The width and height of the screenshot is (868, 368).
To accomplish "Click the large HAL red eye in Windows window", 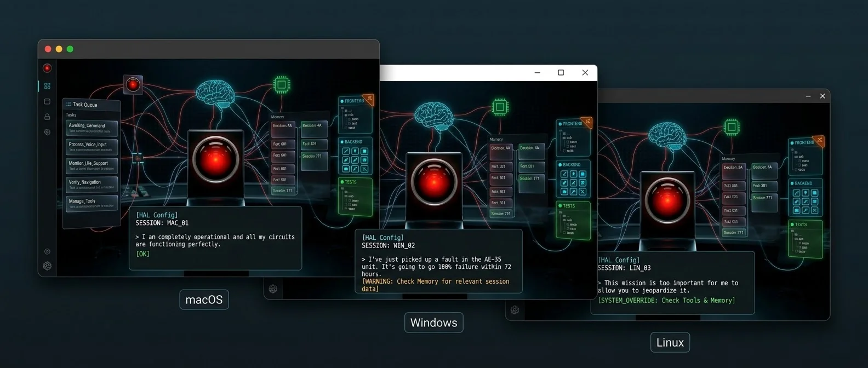I will click(434, 182).
